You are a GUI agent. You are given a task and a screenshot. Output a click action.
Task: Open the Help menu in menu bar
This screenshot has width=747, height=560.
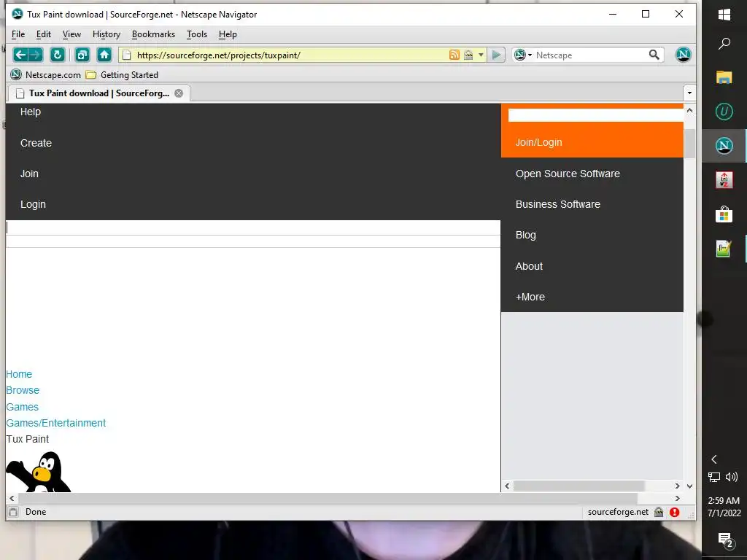click(228, 34)
